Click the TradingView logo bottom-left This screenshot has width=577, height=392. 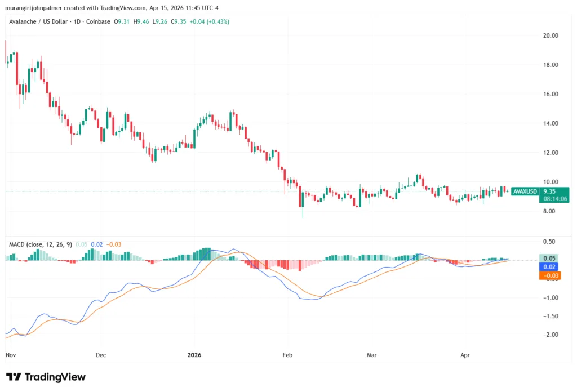pos(45,376)
